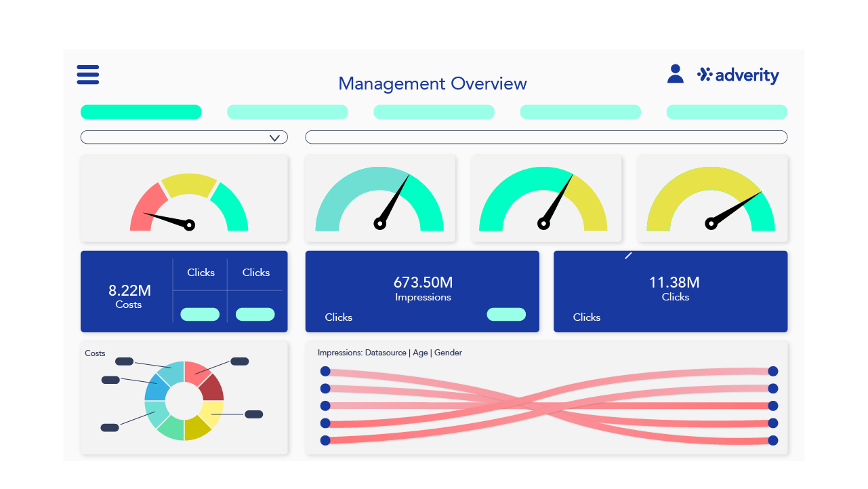Click the 673.50M impressions value
The image size is (868, 489).
pos(423,282)
